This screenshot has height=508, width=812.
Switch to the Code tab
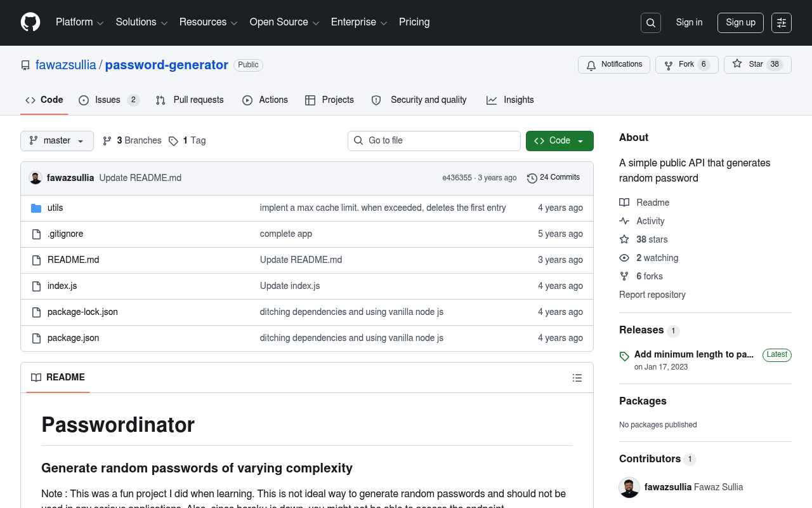[x=44, y=100]
